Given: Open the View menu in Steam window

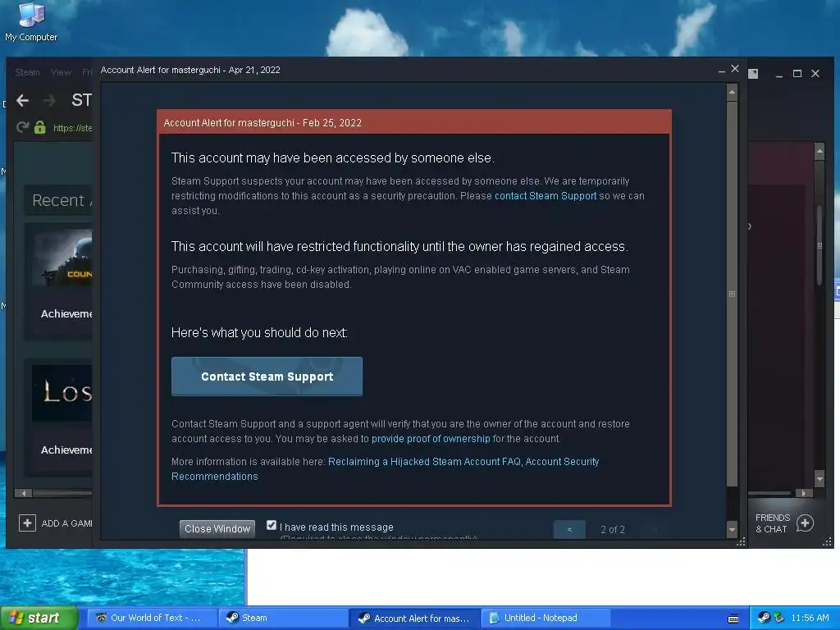Looking at the screenshot, I should pyautogui.click(x=61, y=72).
